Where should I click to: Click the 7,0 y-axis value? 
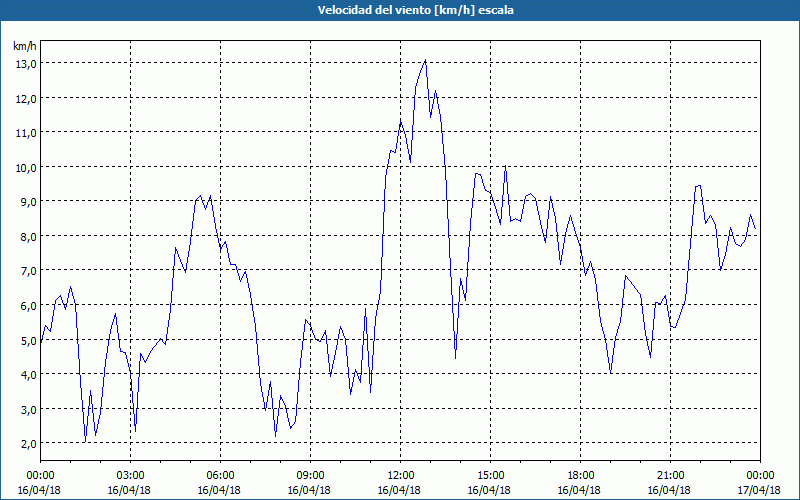29,270
